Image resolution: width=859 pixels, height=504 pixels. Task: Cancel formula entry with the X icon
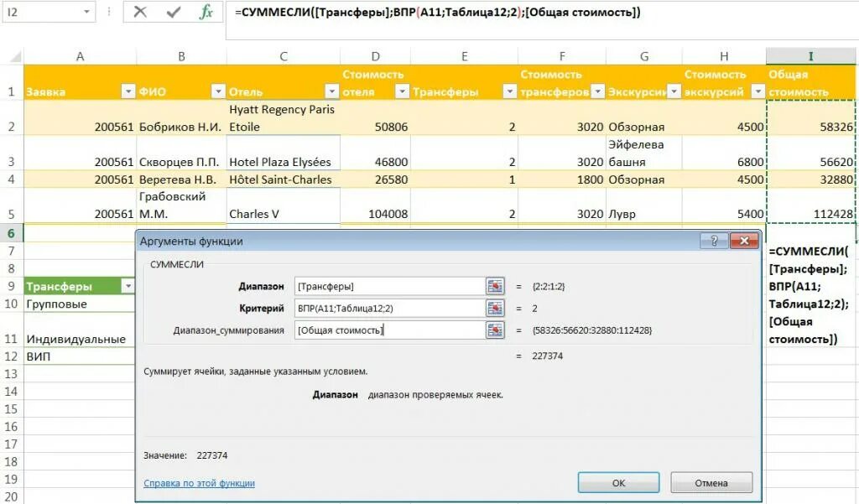click(140, 12)
